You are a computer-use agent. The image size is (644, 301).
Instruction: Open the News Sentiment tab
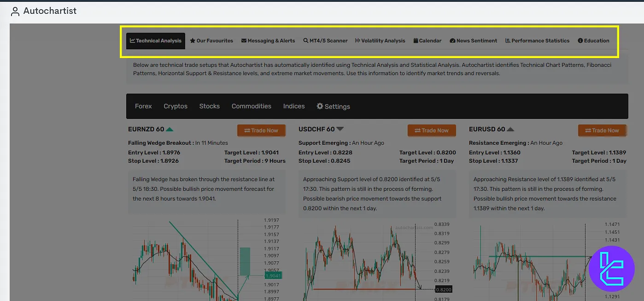pyautogui.click(x=474, y=41)
